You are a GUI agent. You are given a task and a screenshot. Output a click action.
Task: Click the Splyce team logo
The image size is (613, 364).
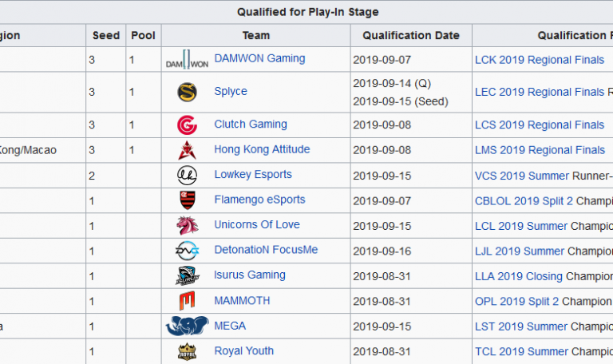[187, 92]
